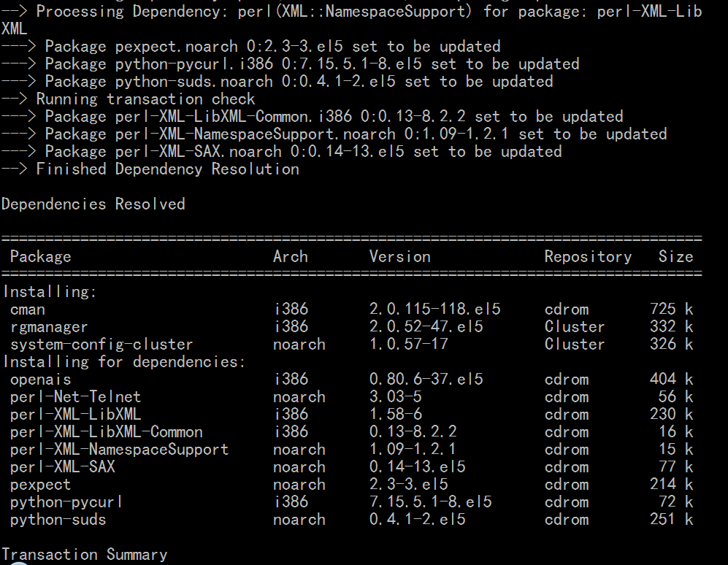Click the python-suds package row name
The image size is (728, 565).
58,520
